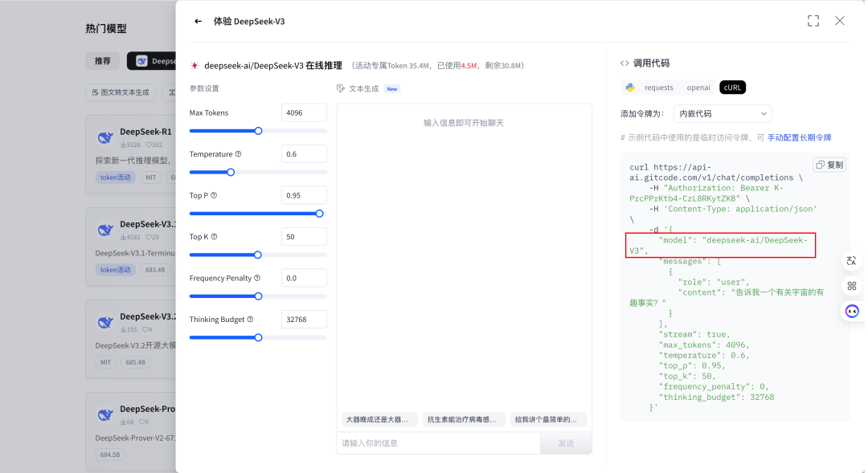The image size is (868, 473).
Task: Select the Deepseek category tab
Action: click(152, 61)
